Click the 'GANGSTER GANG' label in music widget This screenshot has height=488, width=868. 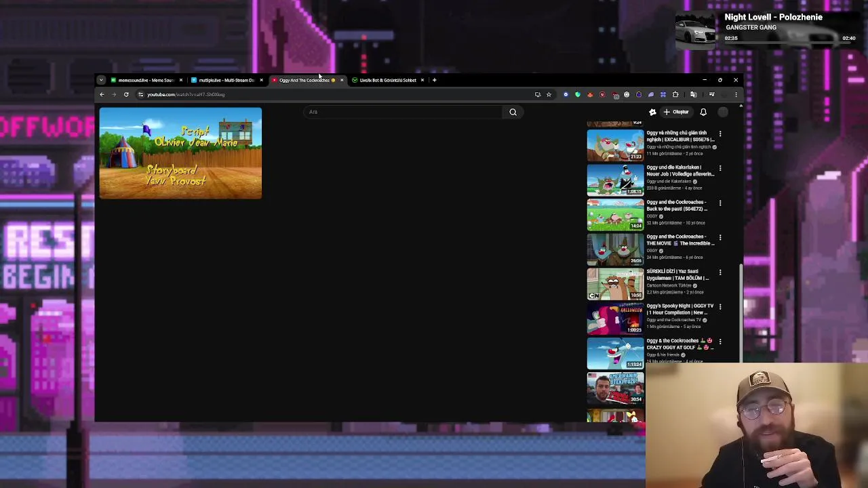(x=751, y=28)
